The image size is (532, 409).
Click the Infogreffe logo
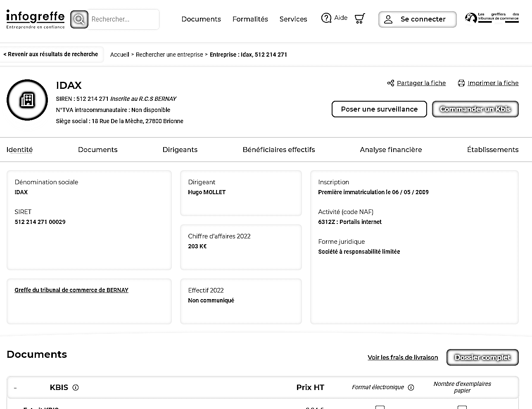click(x=36, y=19)
